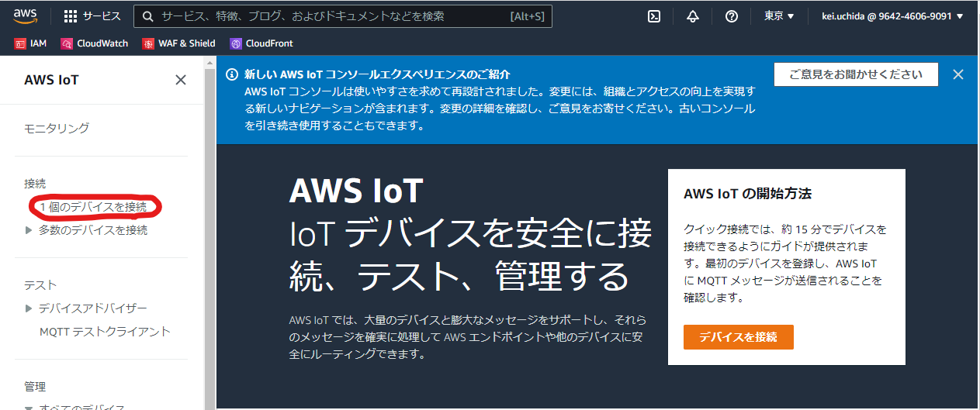Open the services grid menu icon
This screenshot has height=410, width=980.
click(71, 16)
